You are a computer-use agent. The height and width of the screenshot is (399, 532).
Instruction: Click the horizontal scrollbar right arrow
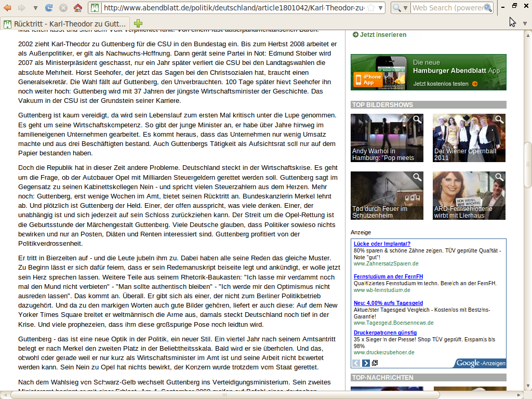click(519, 395)
